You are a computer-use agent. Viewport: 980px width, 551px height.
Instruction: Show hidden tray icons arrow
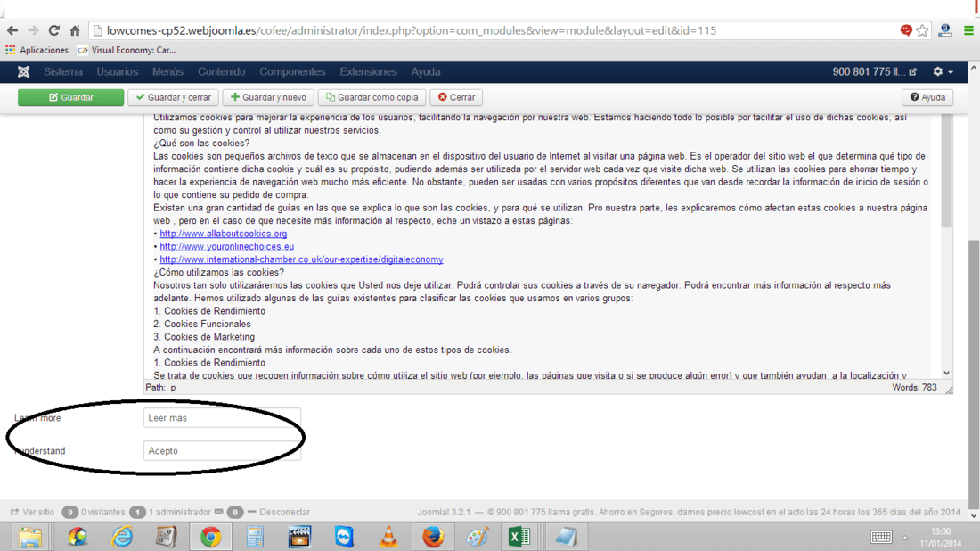pos(904,538)
